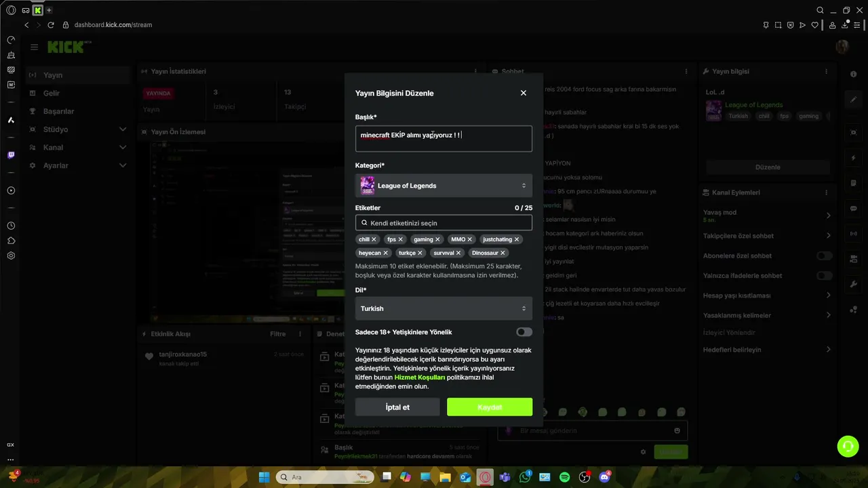The width and height of the screenshot is (868, 488).
Task: Open the Yayın bilgisi panel three-dot menu
Action: [826, 71]
